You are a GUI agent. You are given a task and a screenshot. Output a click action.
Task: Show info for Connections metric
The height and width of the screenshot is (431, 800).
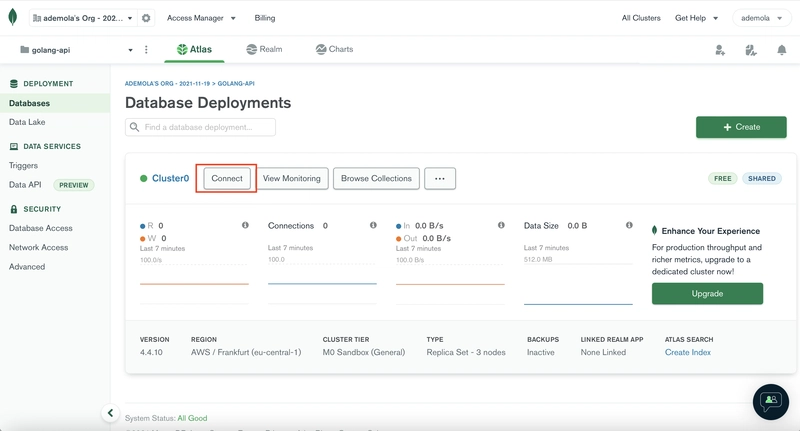click(x=373, y=225)
